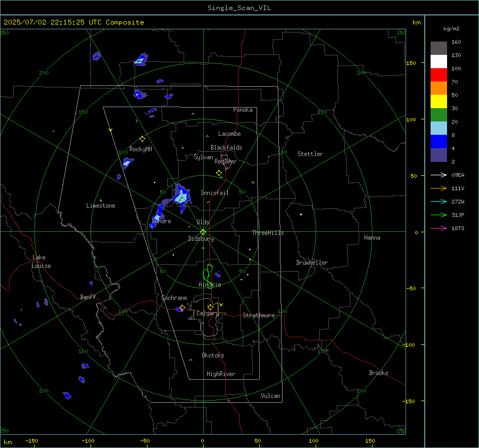Select the green storm outline near Airdrie
The height and width of the screenshot is (448, 479).
tap(208, 276)
